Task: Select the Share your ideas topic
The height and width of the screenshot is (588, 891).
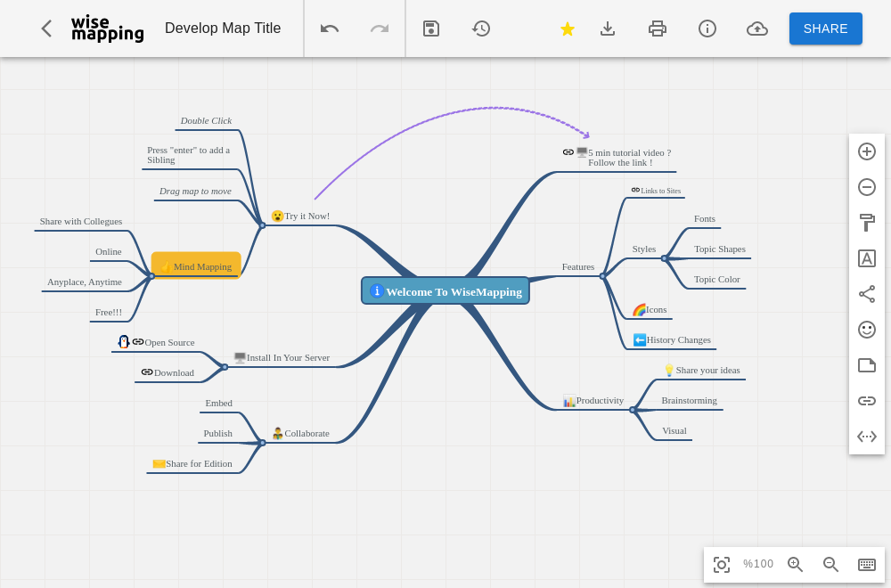Action: point(702,371)
